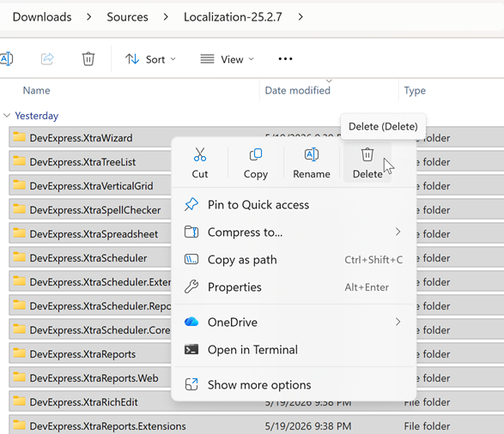The image size is (504, 434).
Task: Click date 5/19/2026 9:38 PM of XtraReports.Extensions
Action: coord(308,426)
